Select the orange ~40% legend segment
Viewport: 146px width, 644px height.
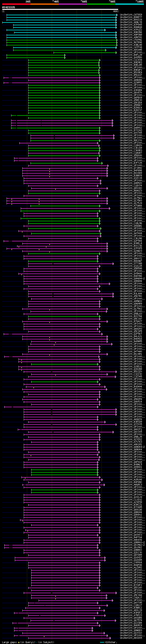45,4
